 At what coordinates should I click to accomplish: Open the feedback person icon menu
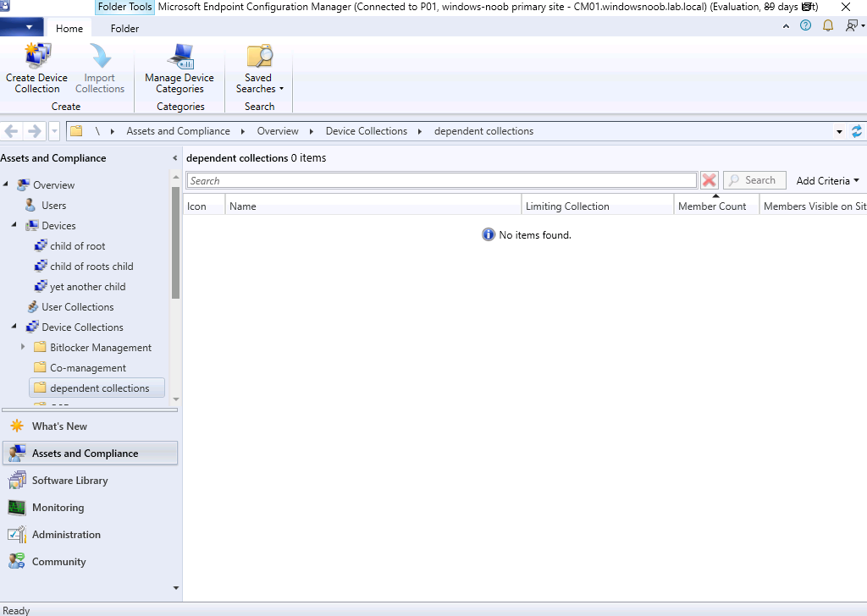click(854, 25)
